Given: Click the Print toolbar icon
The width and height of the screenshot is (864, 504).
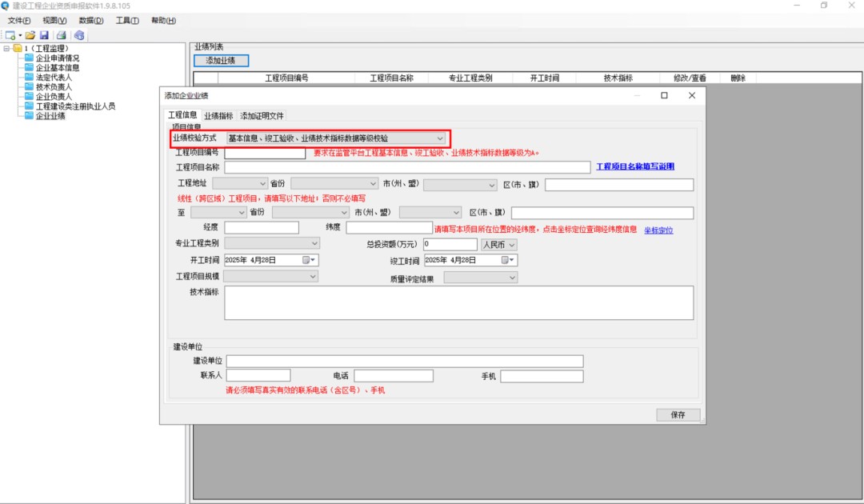Looking at the screenshot, I should [62, 35].
